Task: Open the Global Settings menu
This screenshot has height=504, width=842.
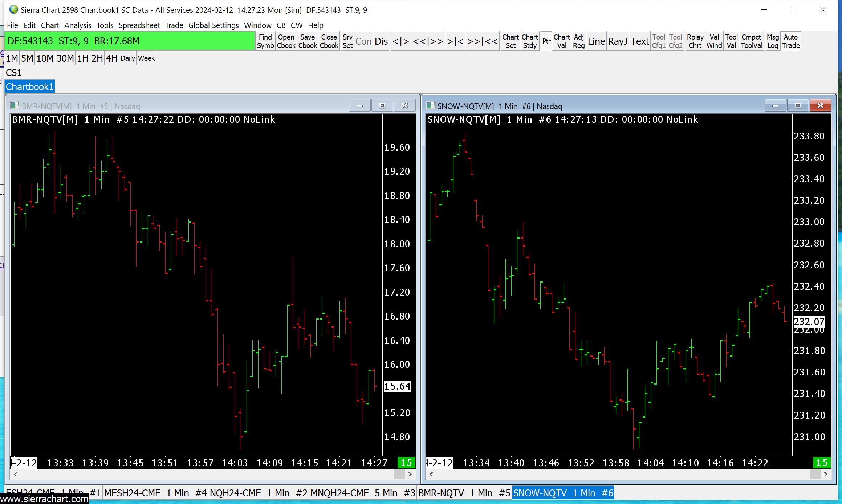Action: 213,25
